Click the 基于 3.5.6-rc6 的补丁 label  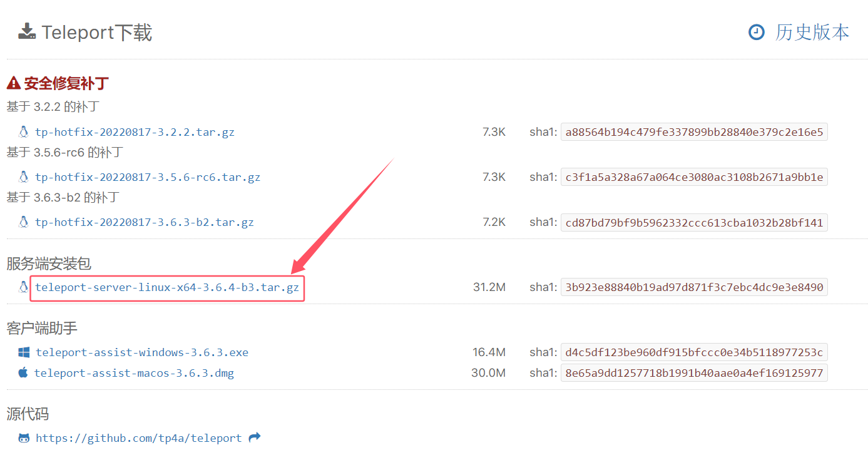pyautogui.click(x=65, y=151)
